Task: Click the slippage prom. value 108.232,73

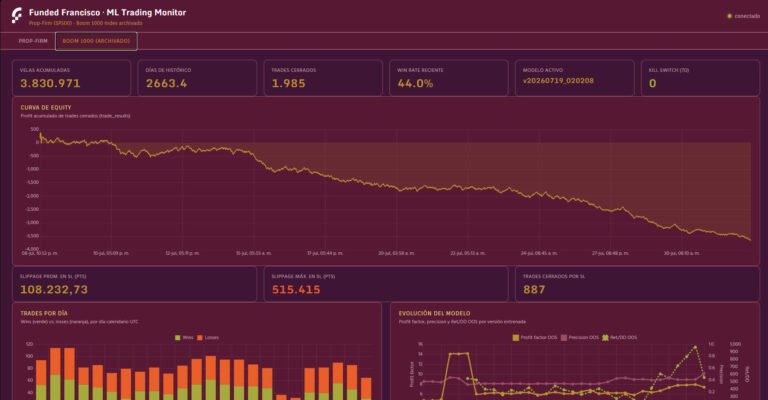Action: coord(54,289)
